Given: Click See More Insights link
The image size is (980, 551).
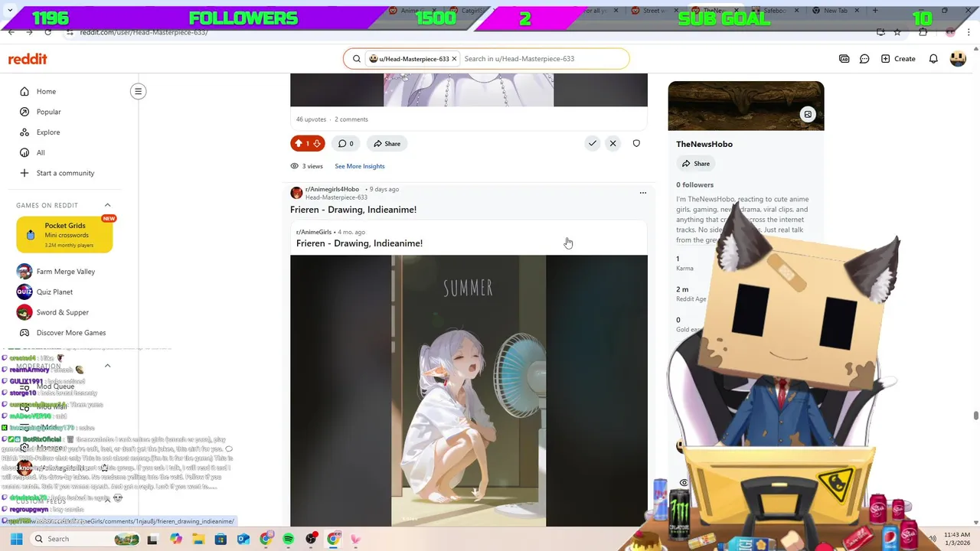Looking at the screenshot, I should (359, 166).
